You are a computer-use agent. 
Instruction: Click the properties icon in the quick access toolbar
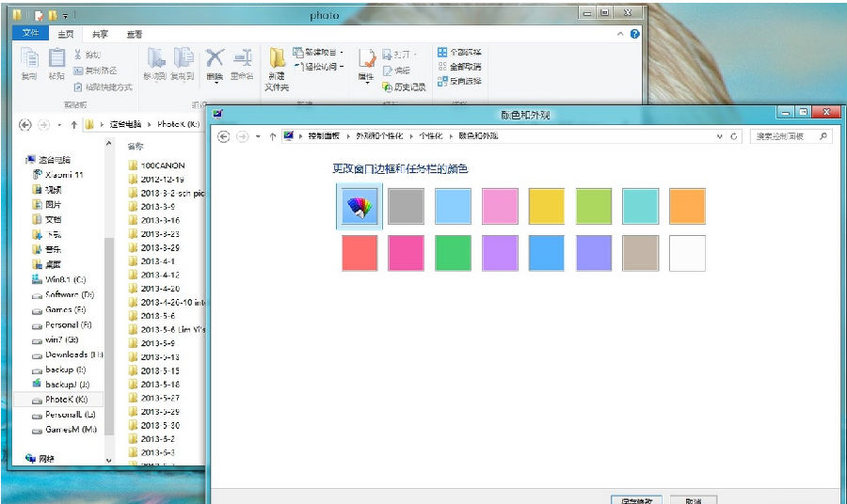pos(39,16)
